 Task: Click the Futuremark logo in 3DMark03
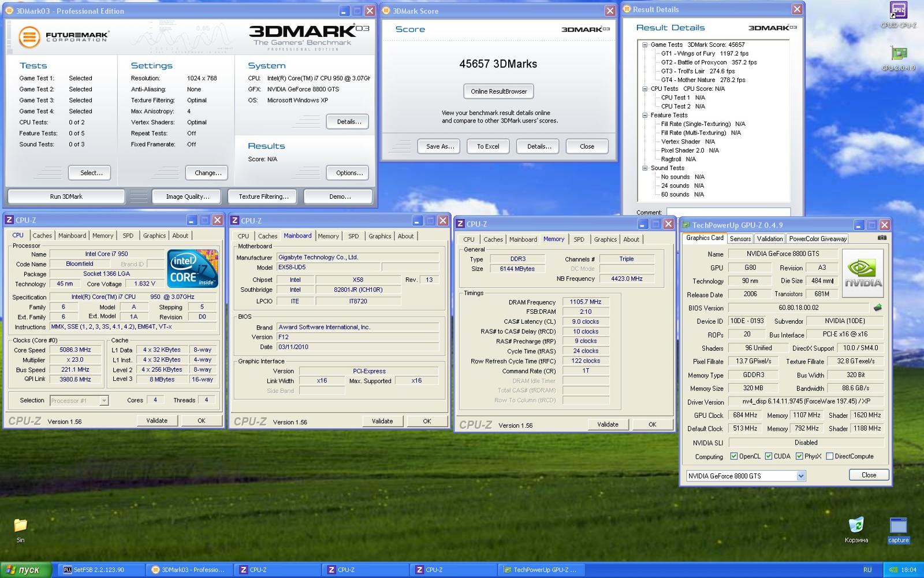coord(64,37)
